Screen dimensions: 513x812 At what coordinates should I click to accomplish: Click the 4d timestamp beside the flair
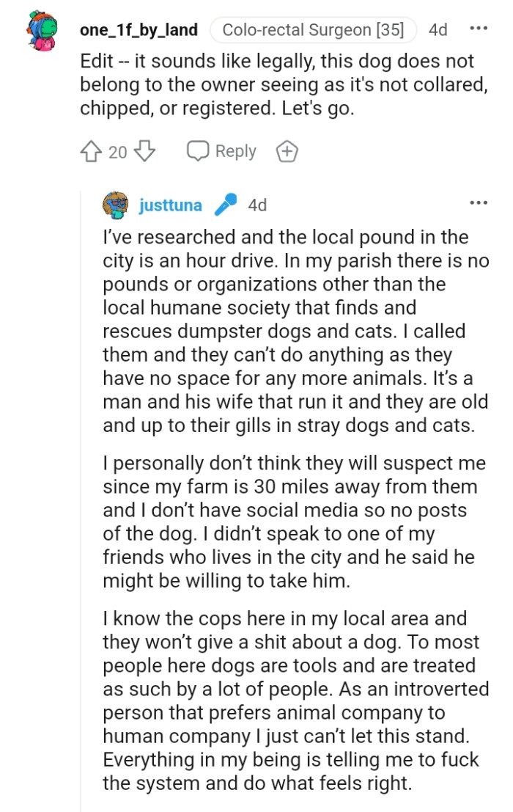(438, 30)
